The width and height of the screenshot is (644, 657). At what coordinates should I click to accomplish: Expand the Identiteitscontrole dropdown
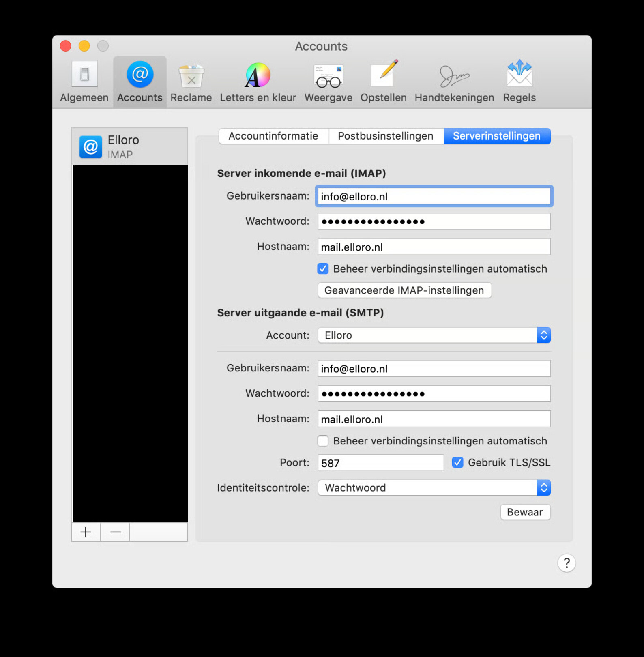[434, 488]
